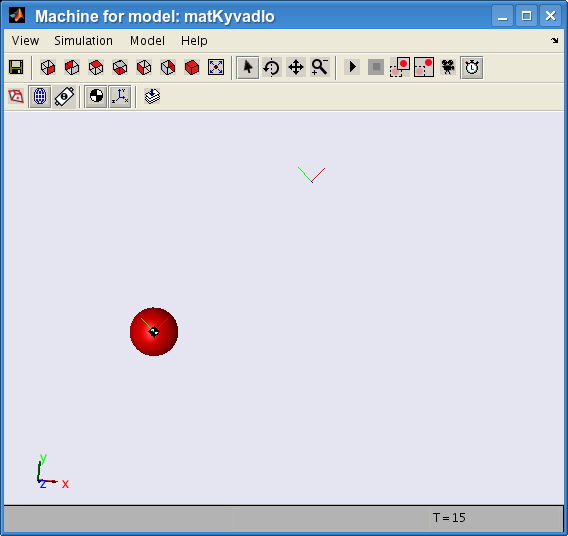This screenshot has width=568, height=536.
Task: Toggle the coordinate systems axes display
Action: pos(120,96)
